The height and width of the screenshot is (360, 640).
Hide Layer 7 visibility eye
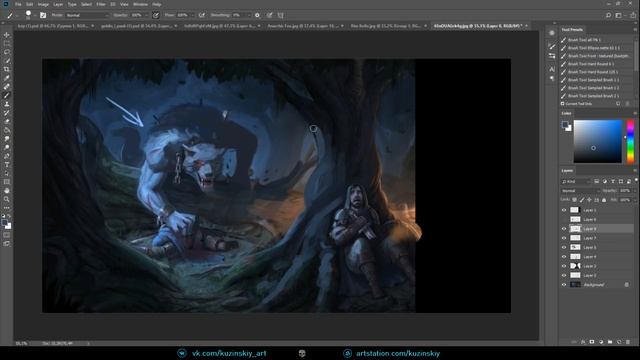(x=564, y=238)
